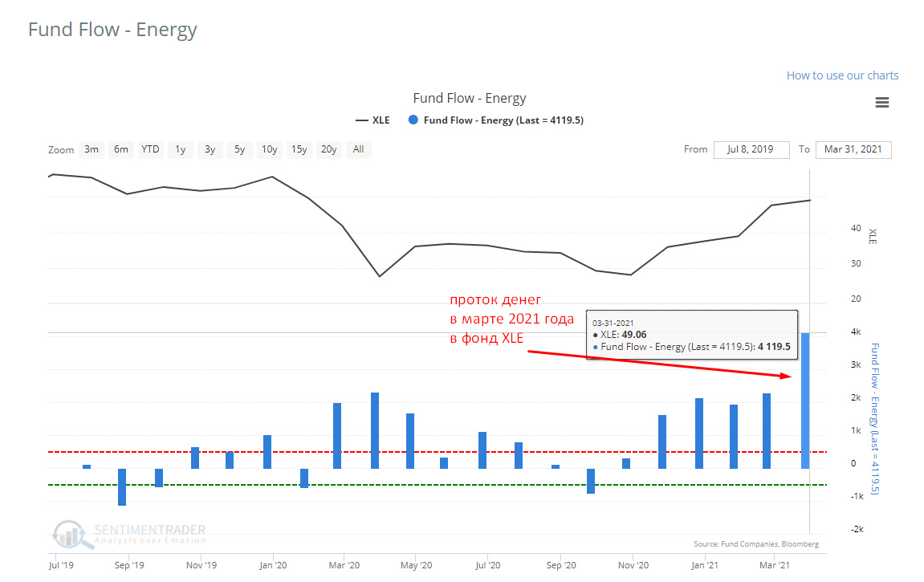
Task: Click the 'Source: Fund Companies, Bloomberg' credit
Action: 756,543
